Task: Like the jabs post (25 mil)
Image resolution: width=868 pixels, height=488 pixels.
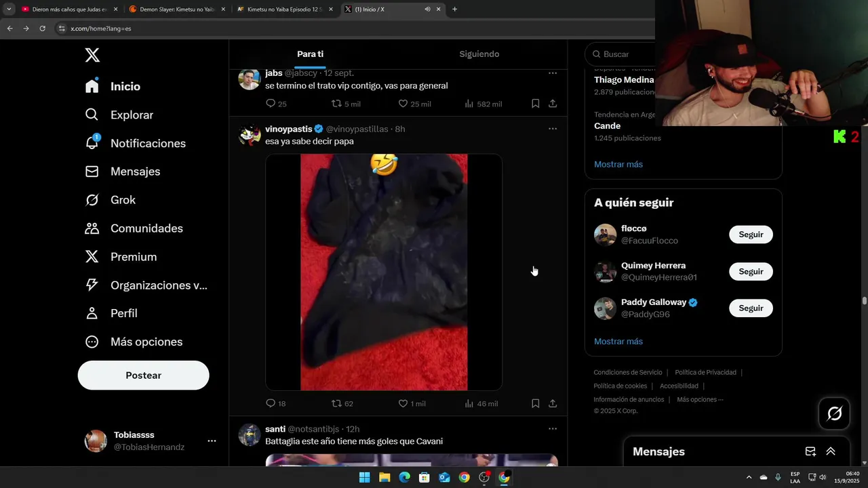Action: pos(414,104)
